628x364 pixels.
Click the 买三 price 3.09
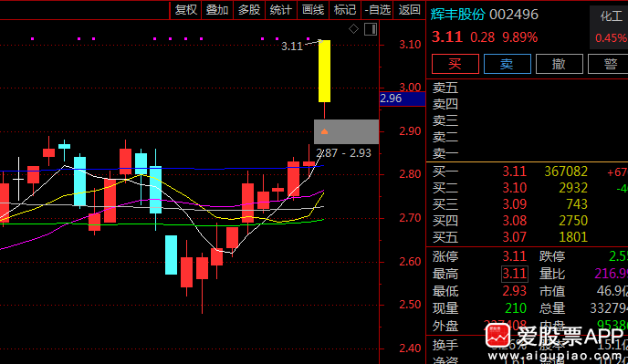[x=514, y=204]
